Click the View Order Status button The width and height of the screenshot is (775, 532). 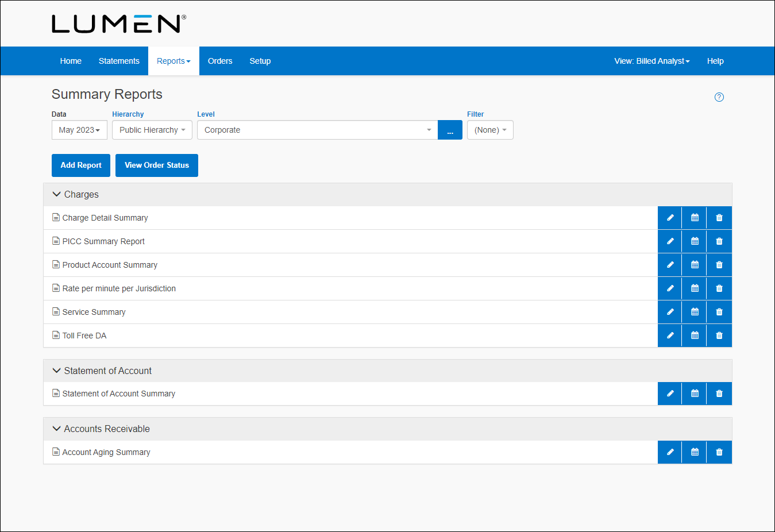[x=157, y=165]
